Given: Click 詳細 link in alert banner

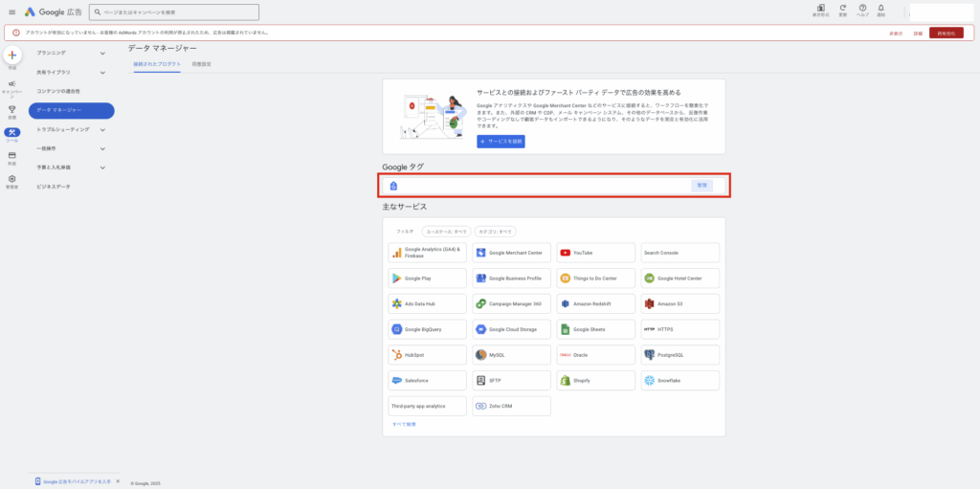Looking at the screenshot, I should coord(918,33).
